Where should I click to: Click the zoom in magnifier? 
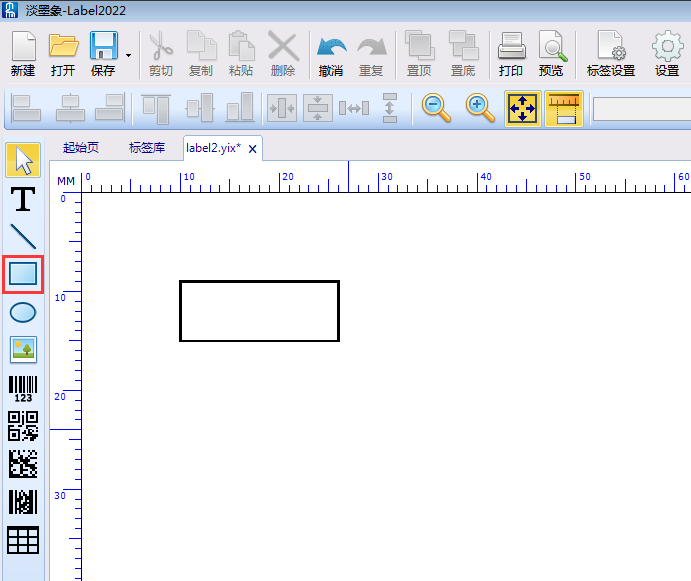pos(480,108)
